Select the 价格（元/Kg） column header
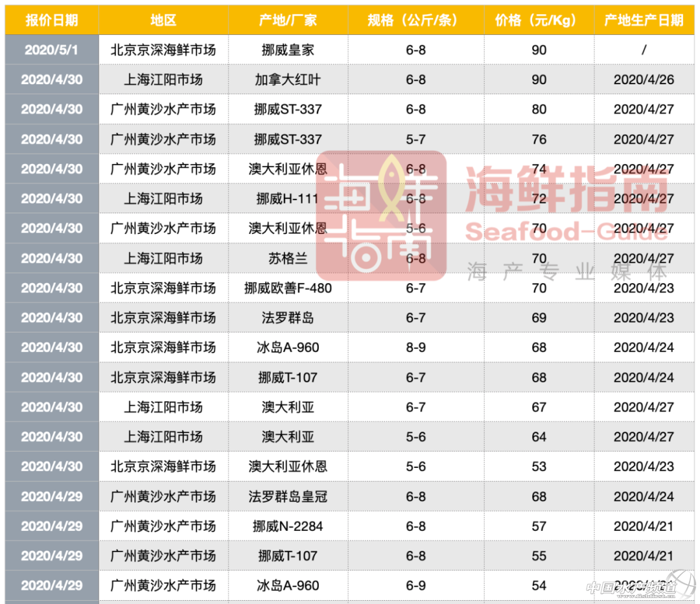The width and height of the screenshot is (700, 604). point(539,20)
